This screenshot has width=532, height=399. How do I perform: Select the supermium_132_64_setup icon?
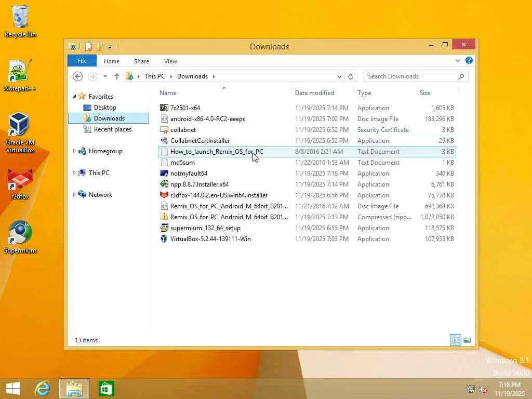[x=164, y=228]
